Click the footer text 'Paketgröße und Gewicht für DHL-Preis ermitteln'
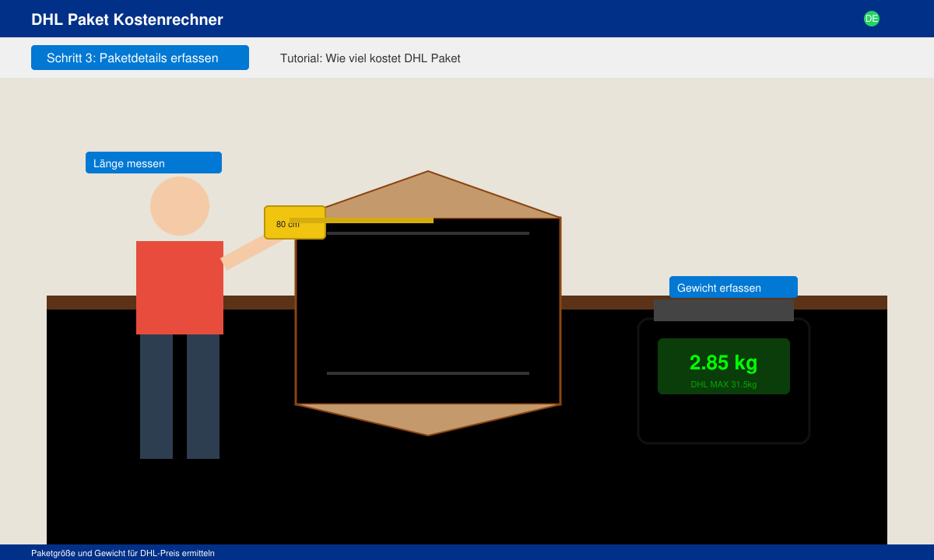The height and width of the screenshot is (560, 934). coord(123,553)
